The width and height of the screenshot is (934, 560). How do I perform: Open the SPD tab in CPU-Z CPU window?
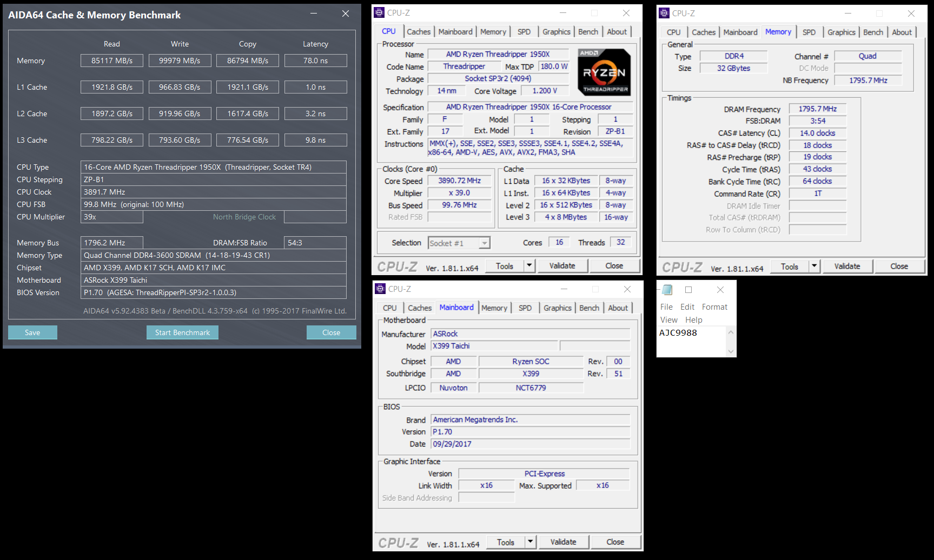(524, 32)
